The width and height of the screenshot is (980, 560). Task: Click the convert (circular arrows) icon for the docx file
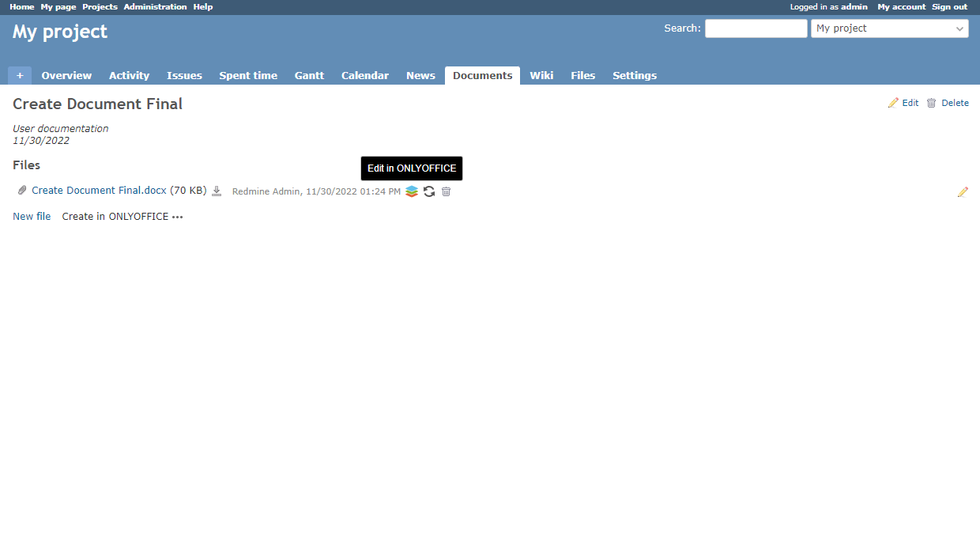point(429,191)
